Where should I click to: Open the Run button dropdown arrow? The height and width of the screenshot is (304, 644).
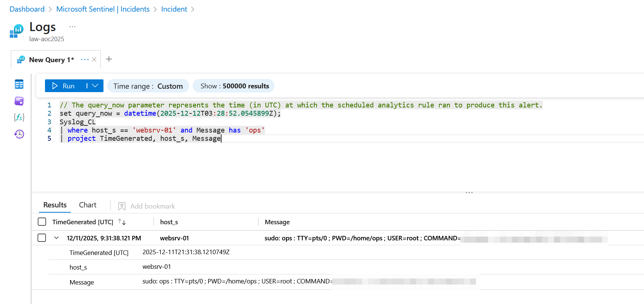click(x=95, y=86)
